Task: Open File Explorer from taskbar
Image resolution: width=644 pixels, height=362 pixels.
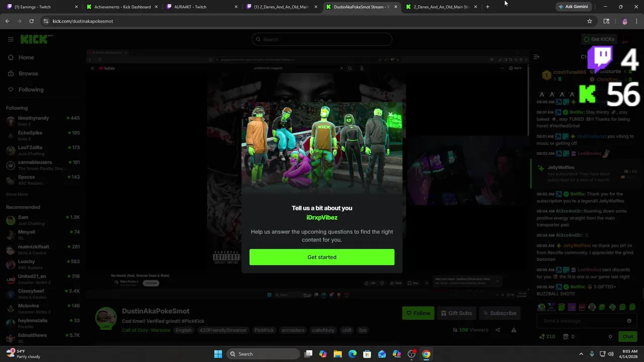Action: [338, 354]
